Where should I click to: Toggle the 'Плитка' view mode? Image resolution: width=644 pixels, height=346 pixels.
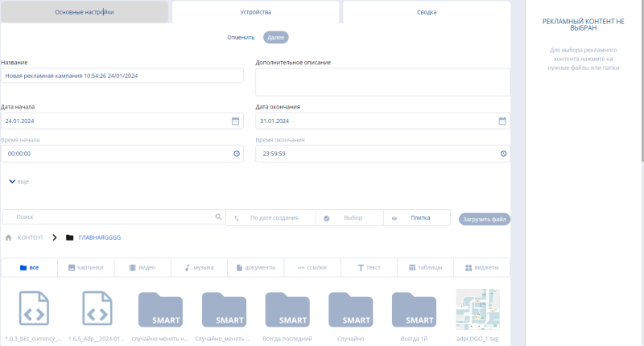tap(415, 217)
